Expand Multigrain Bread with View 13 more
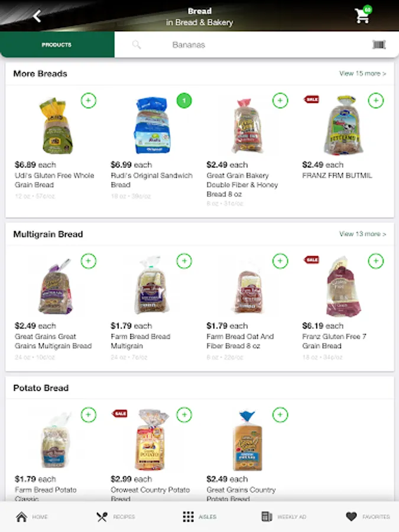The image size is (399, 532). tap(362, 233)
